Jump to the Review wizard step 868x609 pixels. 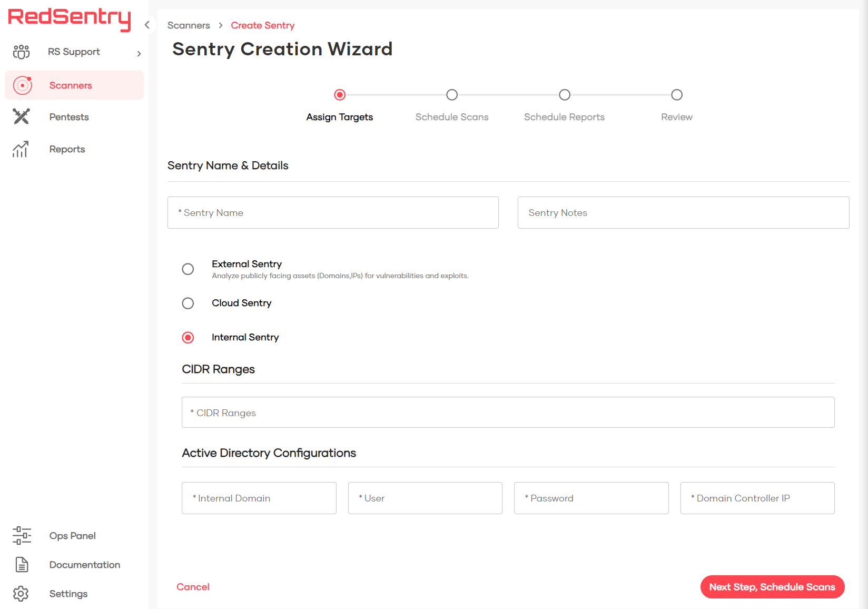(676, 95)
